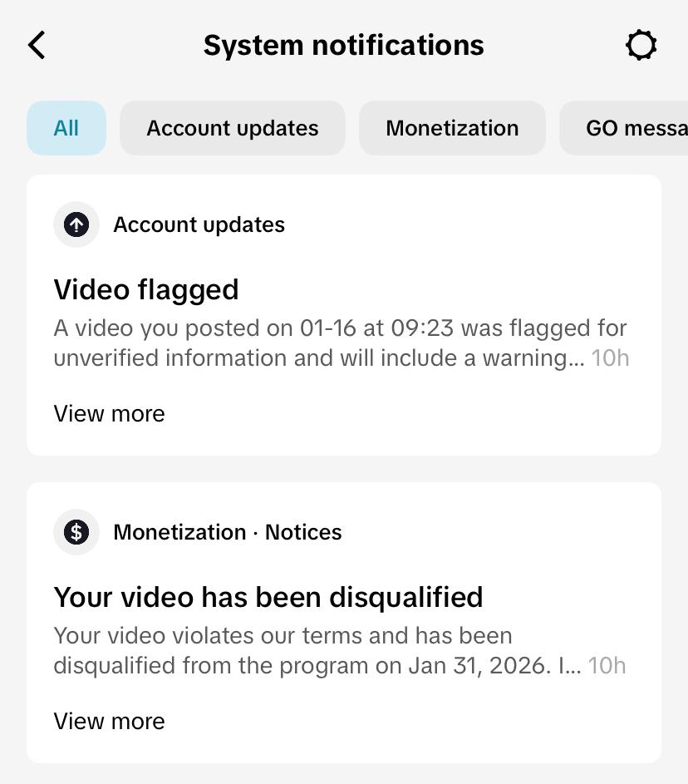Viewport: 688px width, 784px height.
Task: Open the Video flagged notification title
Action: (x=146, y=290)
